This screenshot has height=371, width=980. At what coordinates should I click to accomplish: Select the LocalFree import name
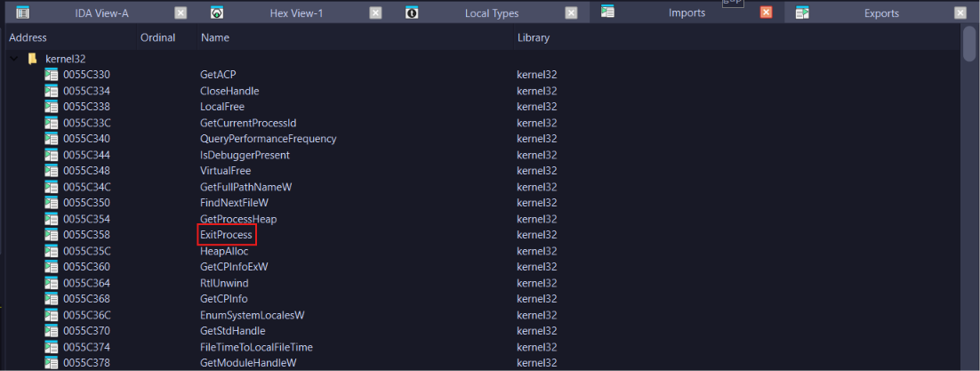point(221,107)
